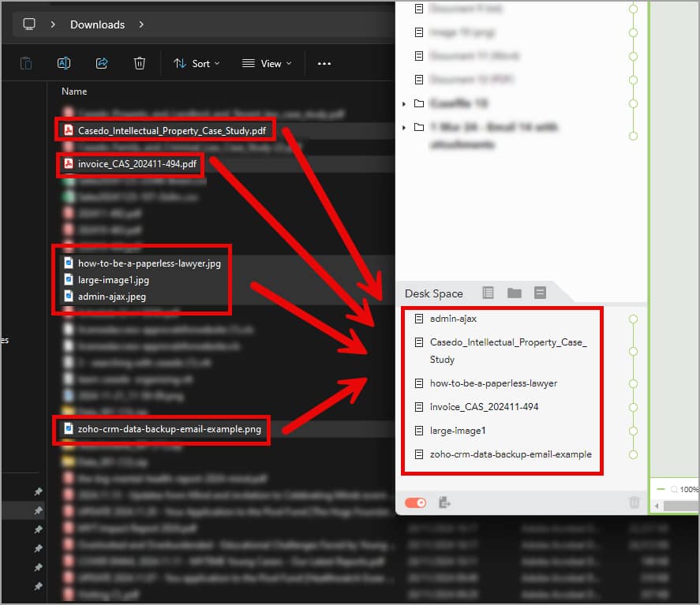Click the PDF icon of invoice_CAS_202411-494.pdf
The width and height of the screenshot is (700, 605).
69,164
